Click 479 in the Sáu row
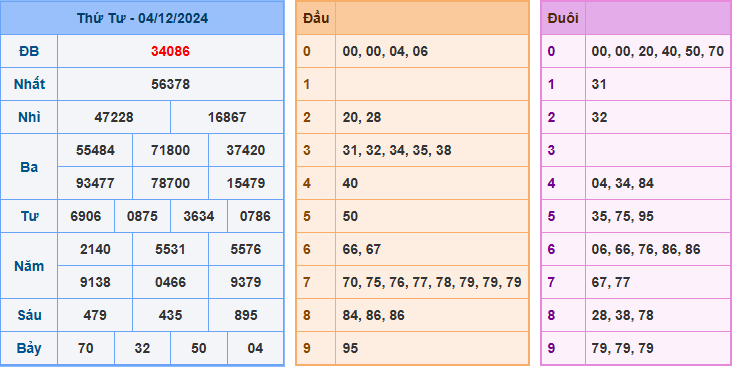 (x=95, y=315)
